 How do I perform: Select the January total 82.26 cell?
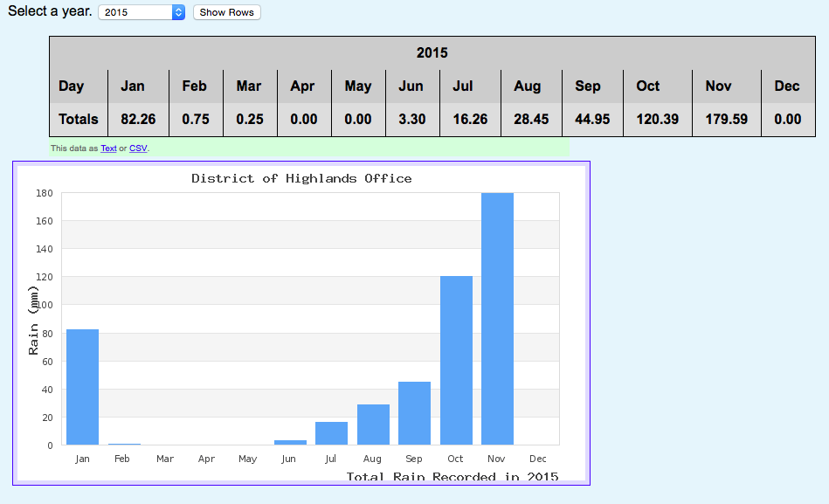point(138,120)
